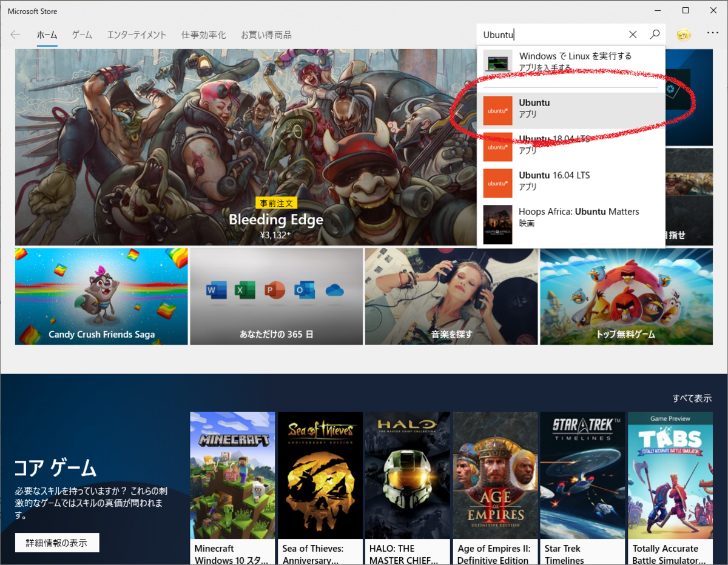Click the 詳細情報の表示 button
Viewport: 728px width, 565px height.
[57, 543]
